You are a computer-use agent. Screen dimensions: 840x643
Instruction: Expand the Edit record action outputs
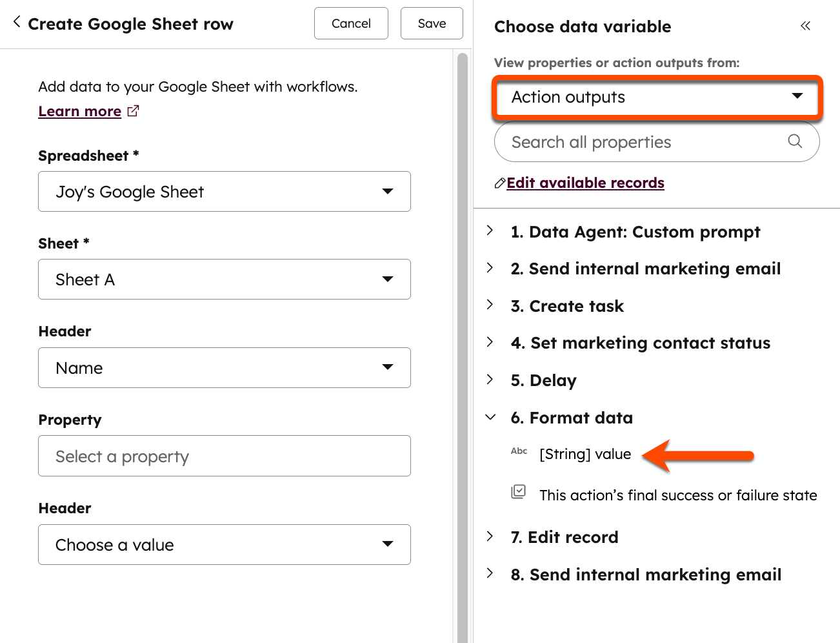pos(489,536)
